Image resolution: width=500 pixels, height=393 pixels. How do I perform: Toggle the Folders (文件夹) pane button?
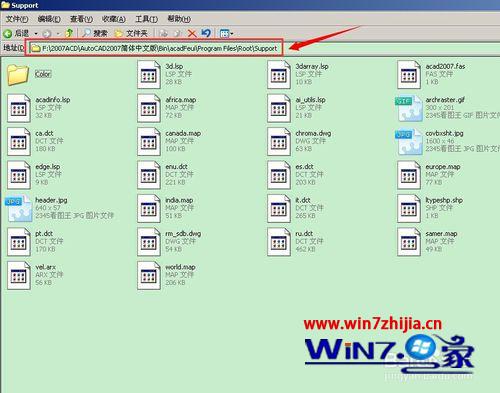tap(131, 33)
